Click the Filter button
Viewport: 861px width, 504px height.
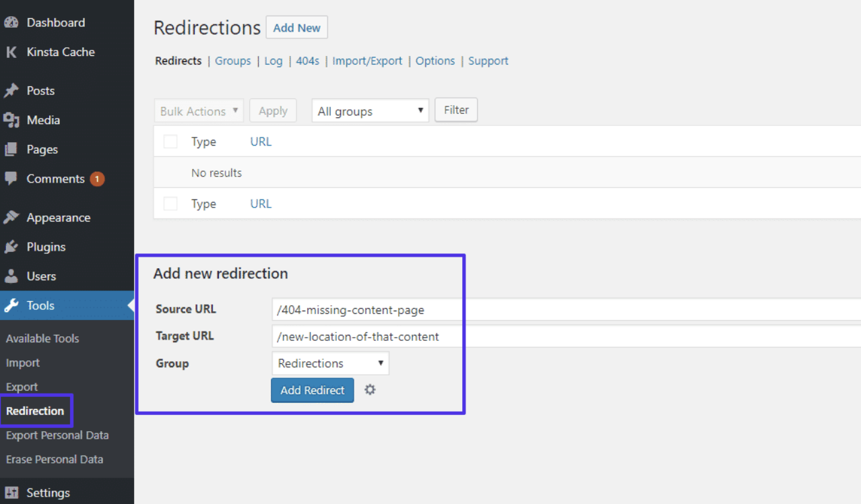456,110
